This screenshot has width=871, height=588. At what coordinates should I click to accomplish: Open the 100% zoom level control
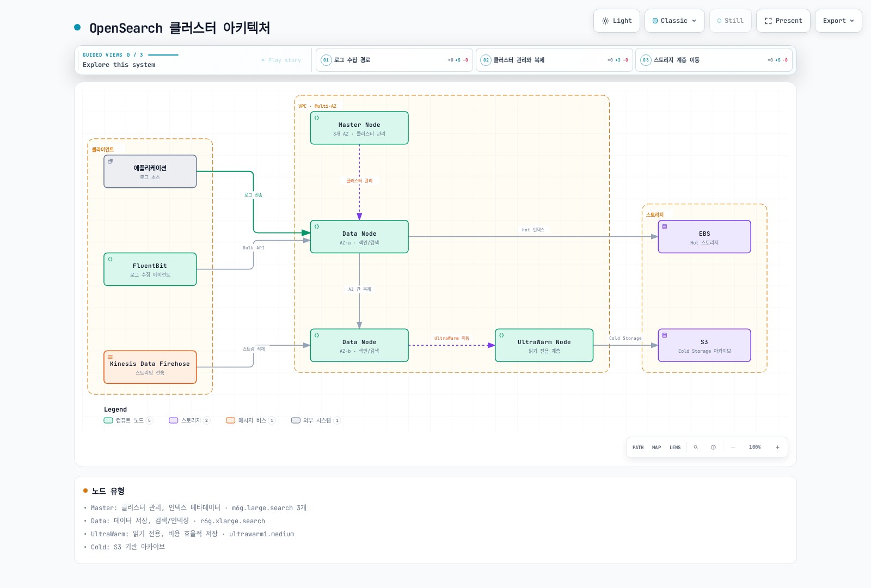(x=755, y=448)
